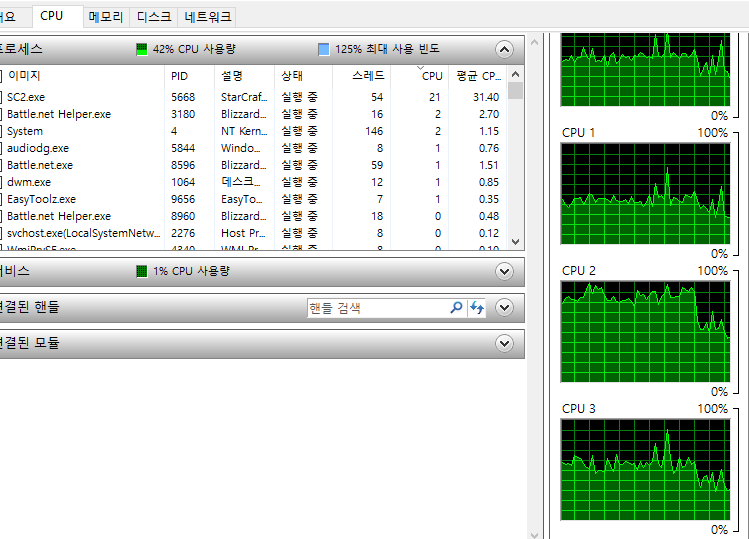Open the 디스크 tab
Image resolution: width=749 pixels, height=539 pixels.
coord(154,17)
